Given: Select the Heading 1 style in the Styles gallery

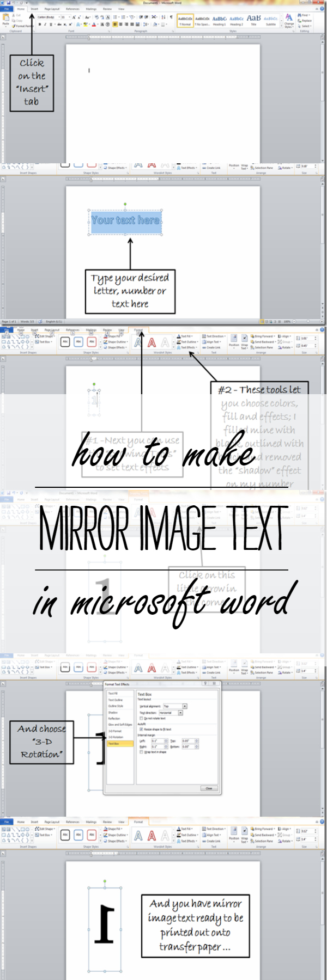Looking at the screenshot, I should pyautogui.click(x=219, y=21).
